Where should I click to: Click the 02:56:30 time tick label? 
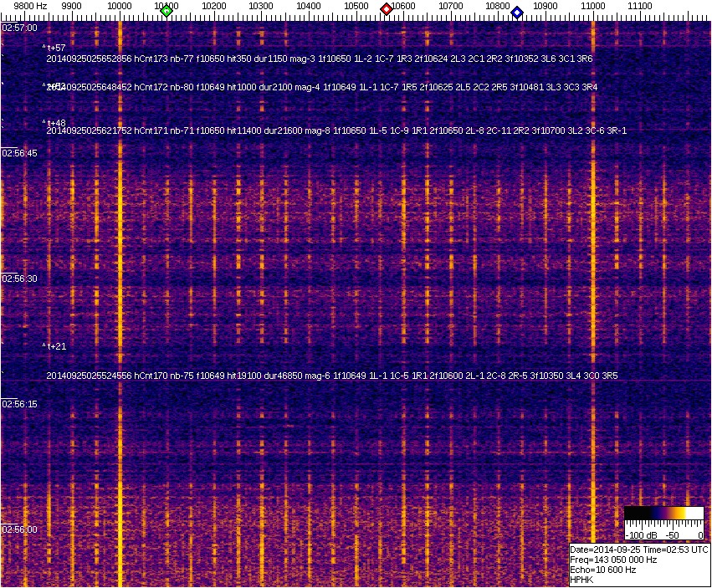click(x=20, y=279)
